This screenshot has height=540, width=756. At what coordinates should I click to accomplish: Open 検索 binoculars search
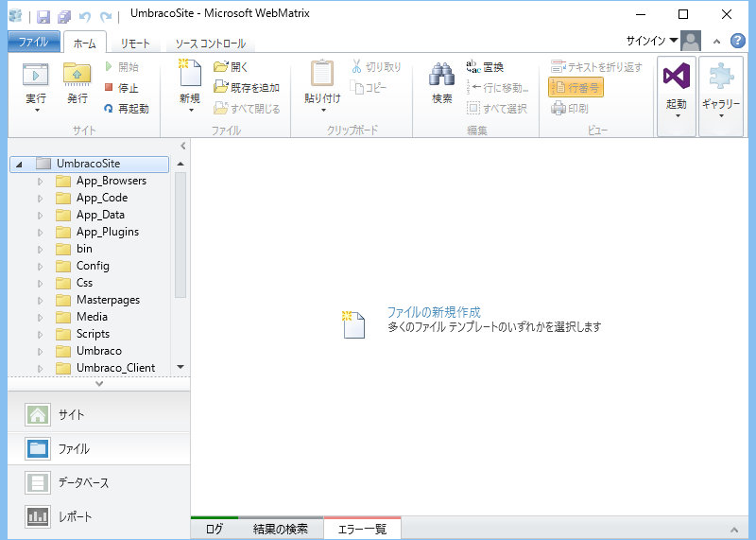[x=441, y=76]
